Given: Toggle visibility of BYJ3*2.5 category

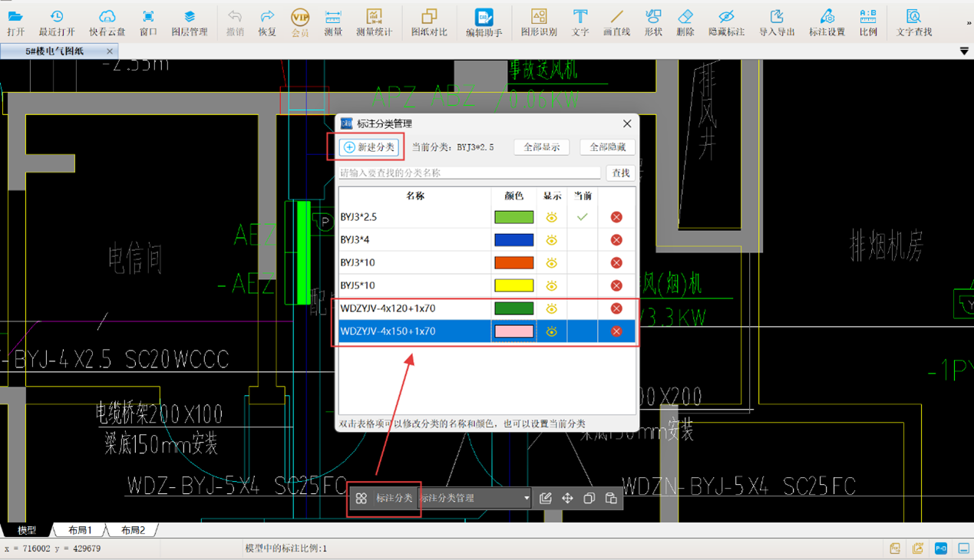Looking at the screenshot, I should [551, 217].
